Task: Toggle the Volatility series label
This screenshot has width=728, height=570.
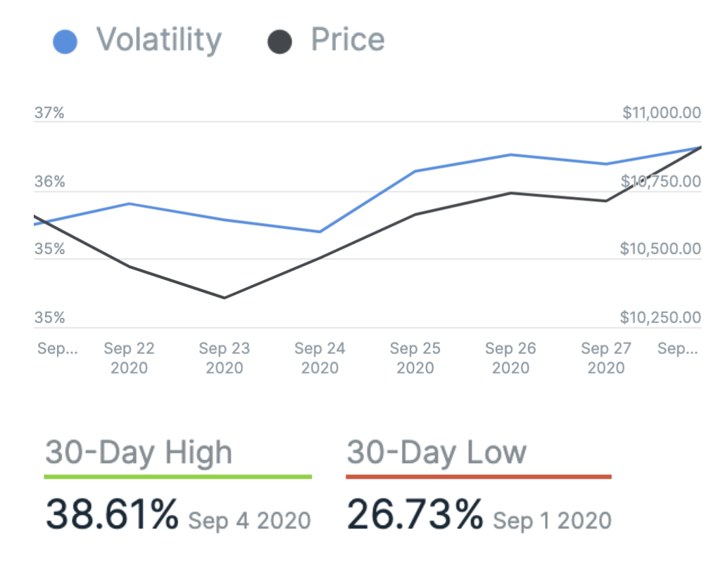Action: click(x=158, y=40)
